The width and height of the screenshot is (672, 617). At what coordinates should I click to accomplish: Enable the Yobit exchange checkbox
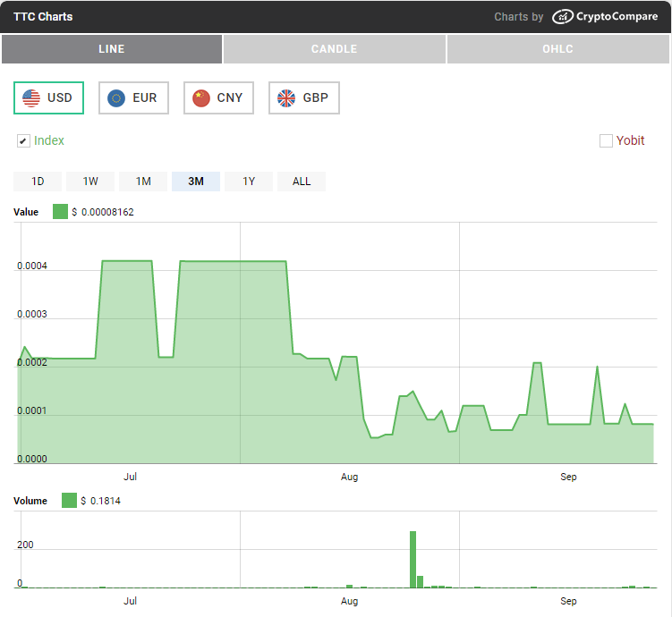tap(606, 140)
